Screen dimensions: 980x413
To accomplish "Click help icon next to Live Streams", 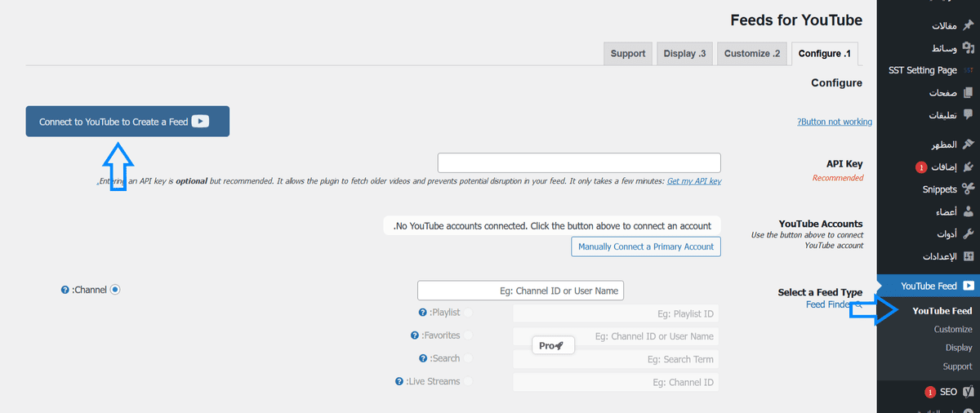I will point(399,381).
